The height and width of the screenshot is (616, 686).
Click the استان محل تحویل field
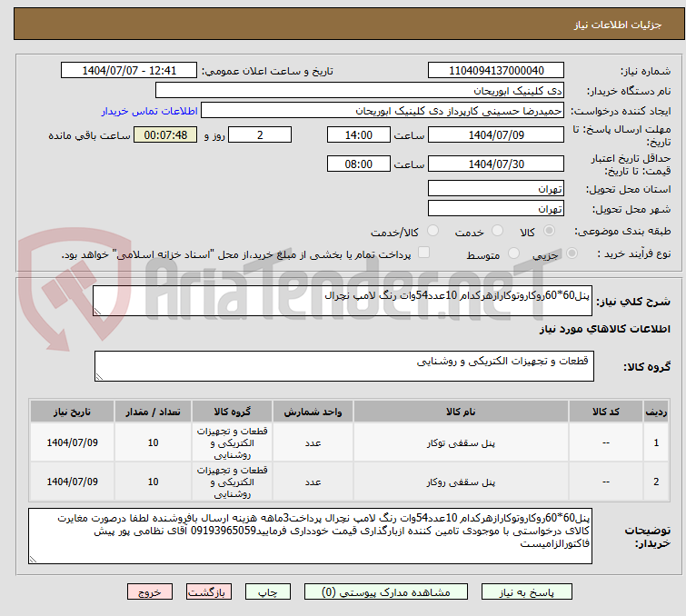tap(496, 189)
